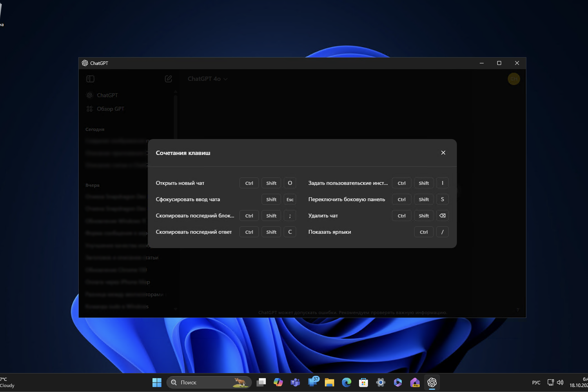Click the "Скопировать последний блок..." label
The image size is (588, 392).
(x=195, y=216)
